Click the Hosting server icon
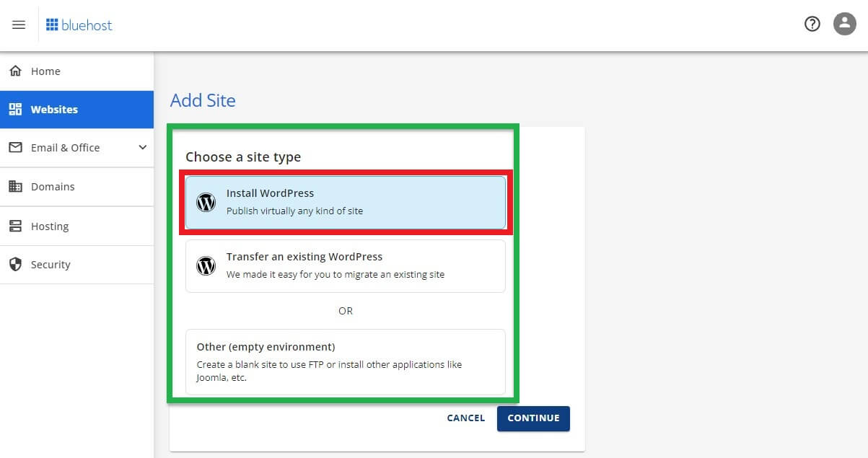 pos(15,226)
